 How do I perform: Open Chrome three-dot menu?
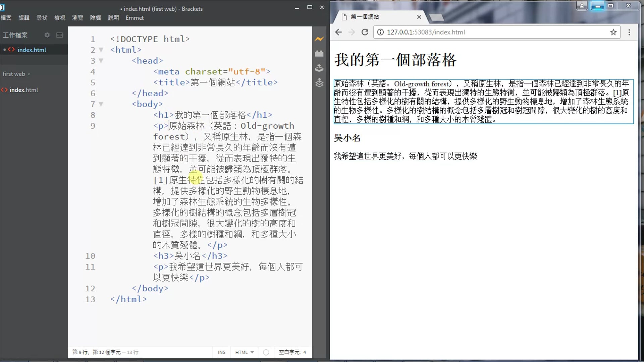click(x=629, y=32)
